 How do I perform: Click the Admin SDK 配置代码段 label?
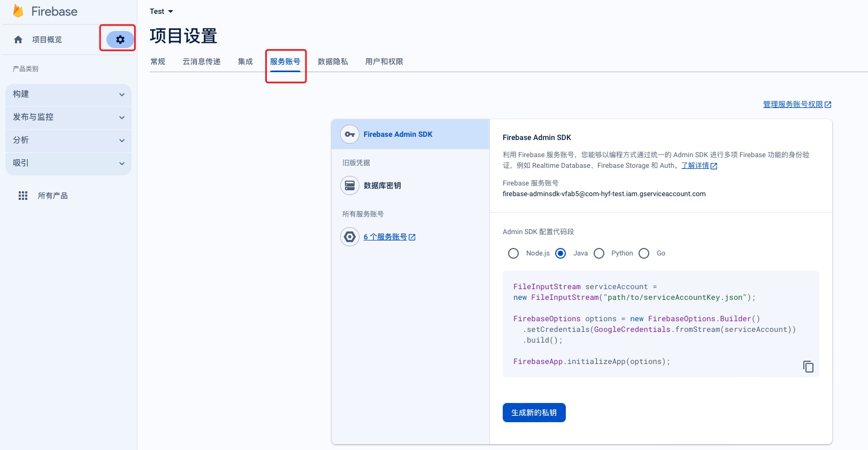(539, 232)
